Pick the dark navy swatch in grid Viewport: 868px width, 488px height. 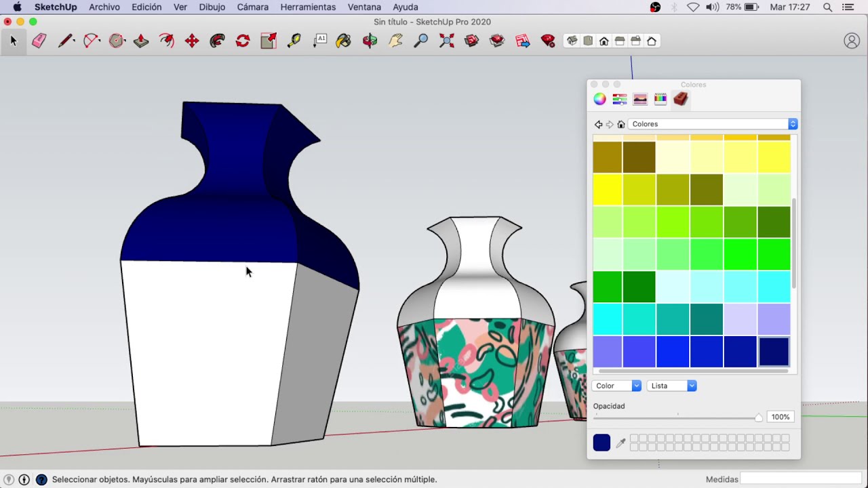tap(774, 352)
